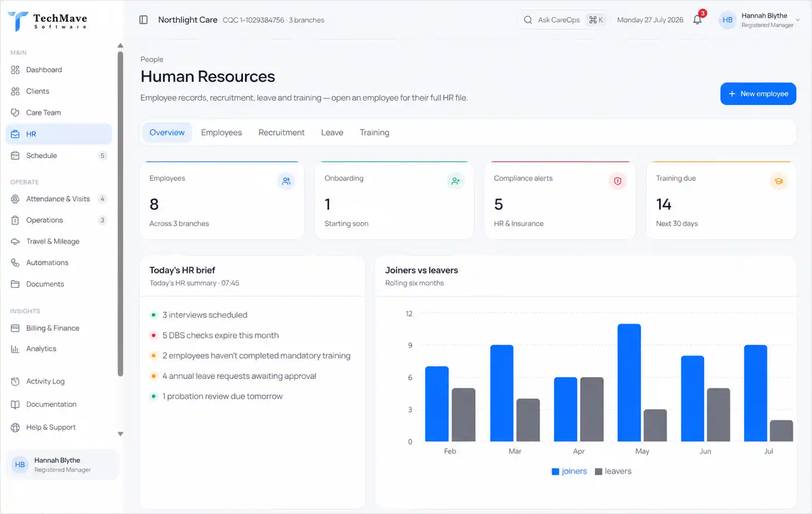Open the Training tab
Image resolution: width=812 pixels, height=514 pixels.
[x=375, y=132]
